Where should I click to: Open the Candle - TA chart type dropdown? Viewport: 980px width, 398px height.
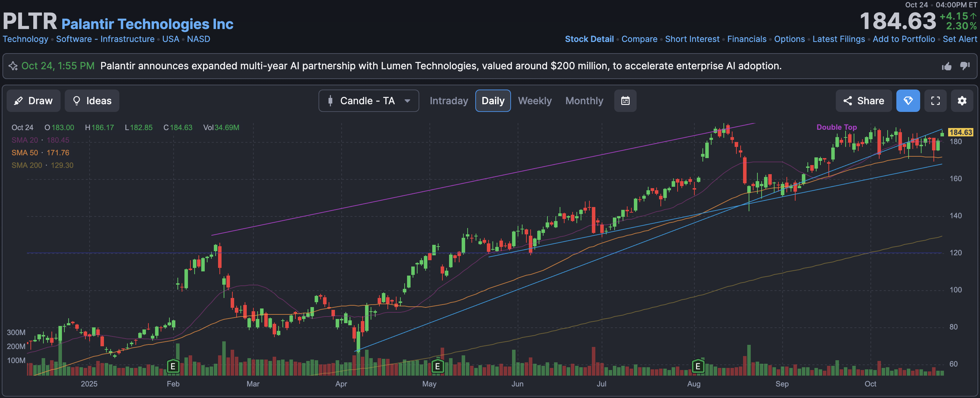pos(368,101)
